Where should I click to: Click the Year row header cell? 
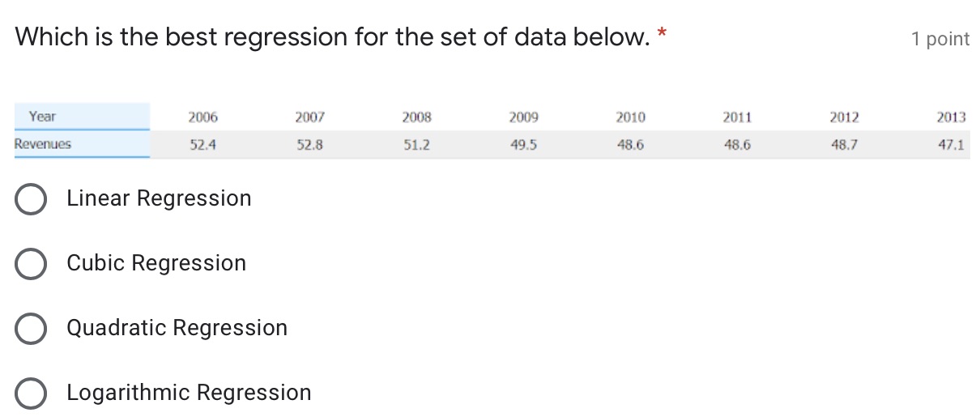coord(82,117)
